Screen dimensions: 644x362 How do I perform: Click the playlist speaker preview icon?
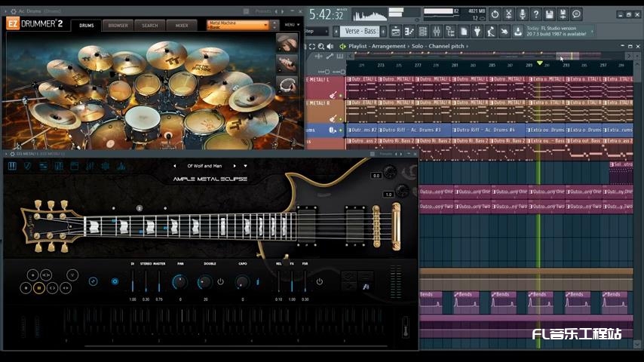(x=330, y=47)
